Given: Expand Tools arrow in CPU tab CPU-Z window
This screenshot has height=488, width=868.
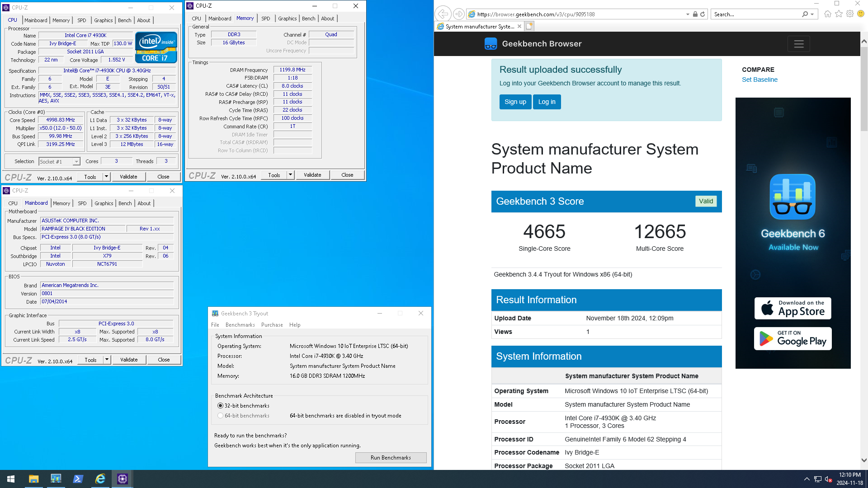Looking at the screenshot, I should (x=107, y=177).
